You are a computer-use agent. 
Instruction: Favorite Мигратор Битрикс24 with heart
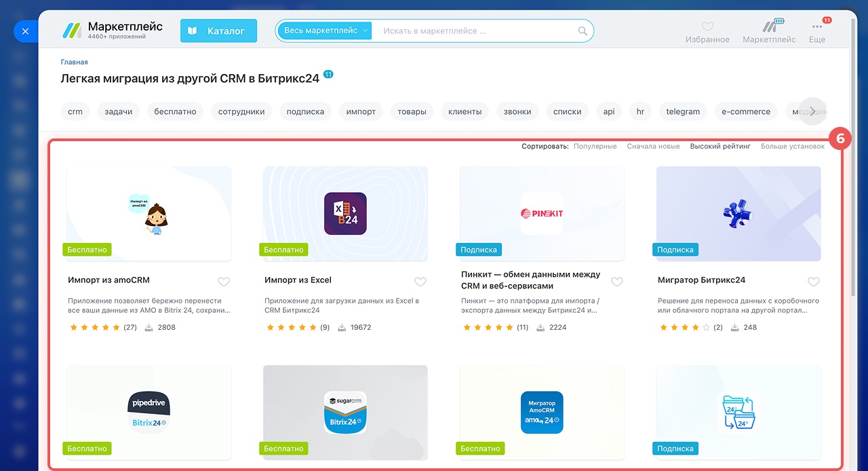(814, 282)
